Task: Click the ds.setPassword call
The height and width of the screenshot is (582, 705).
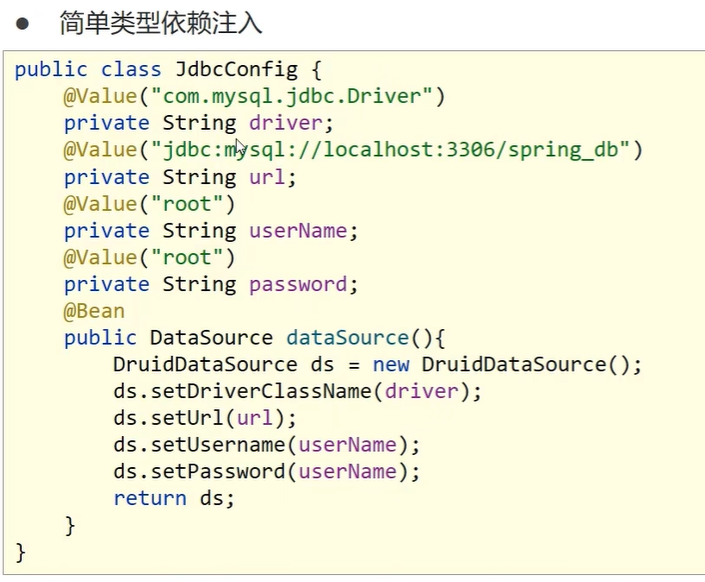Action: coord(266,472)
